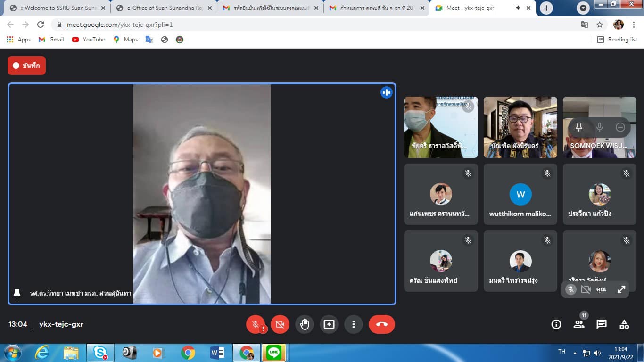Expand your self-view tile with the arrows icon

621,289
